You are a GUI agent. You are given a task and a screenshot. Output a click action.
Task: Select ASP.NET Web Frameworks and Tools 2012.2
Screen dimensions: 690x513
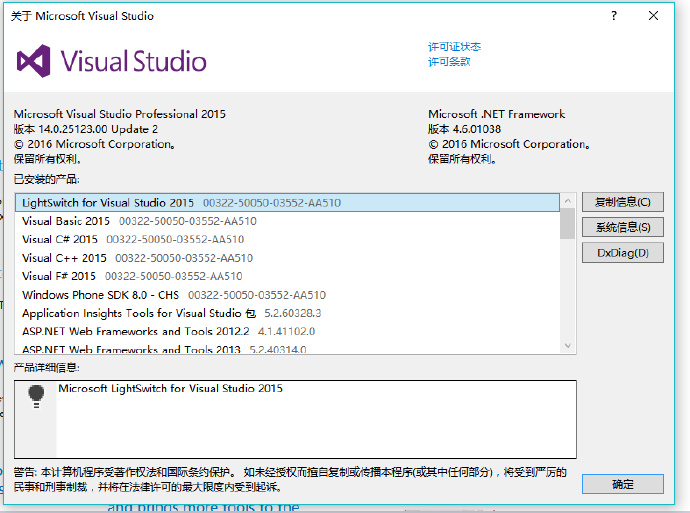tap(287, 331)
